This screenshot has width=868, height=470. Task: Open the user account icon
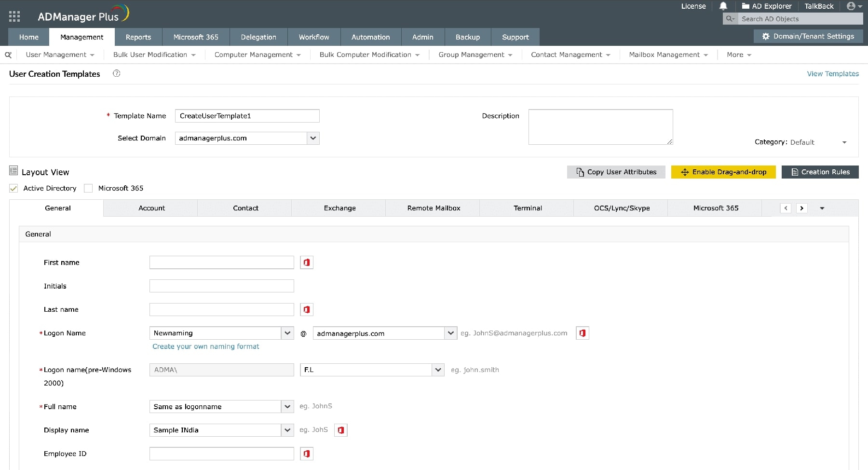point(851,6)
